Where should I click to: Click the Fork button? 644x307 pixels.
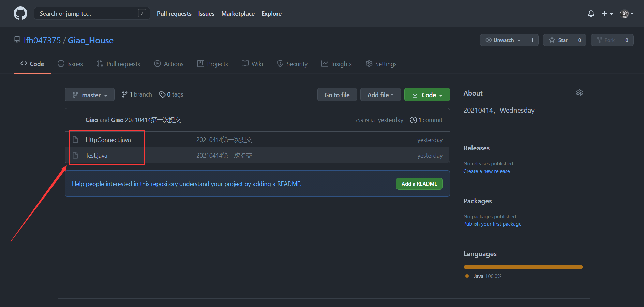pyautogui.click(x=605, y=40)
